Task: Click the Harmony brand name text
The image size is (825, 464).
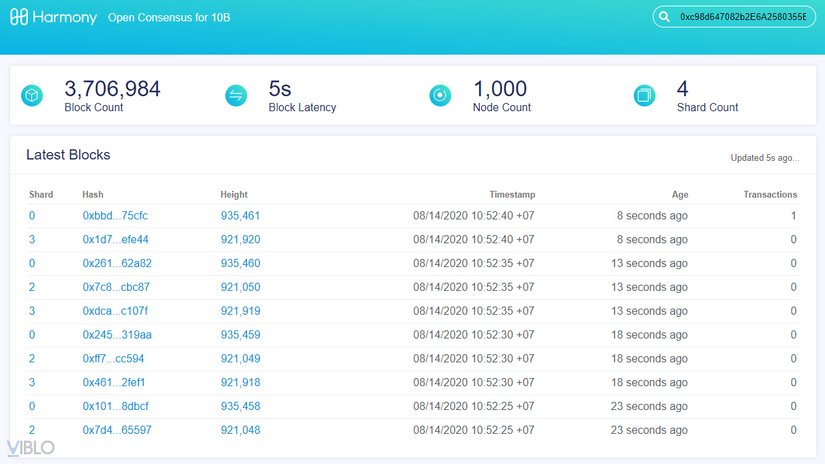Action: [65, 17]
